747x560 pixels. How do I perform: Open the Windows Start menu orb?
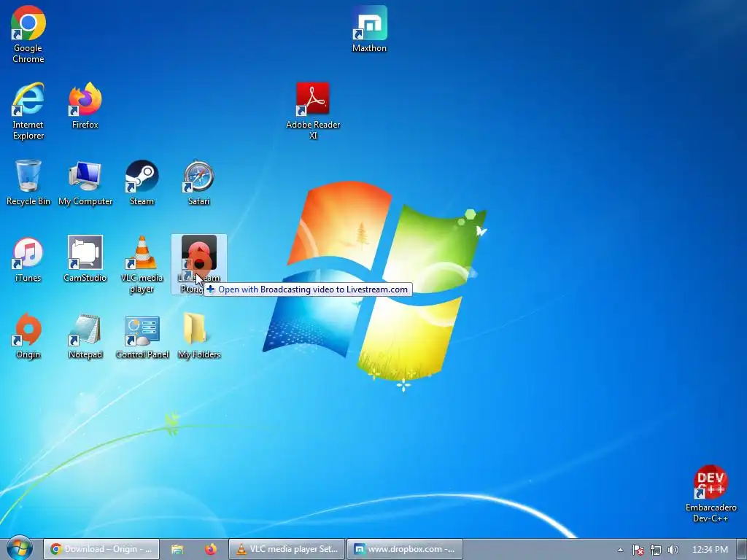[19, 548]
